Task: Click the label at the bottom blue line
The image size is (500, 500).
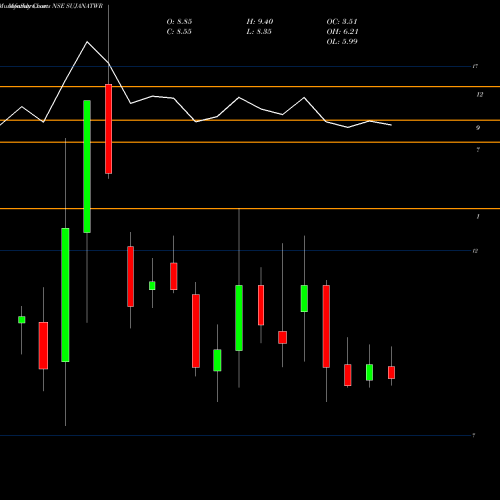Action: (x=474, y=435)
